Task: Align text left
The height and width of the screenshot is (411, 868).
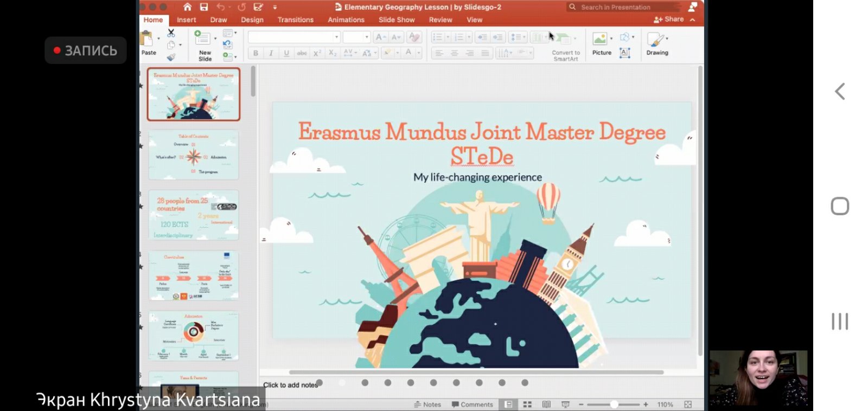Action: click(x=439, y=53)
